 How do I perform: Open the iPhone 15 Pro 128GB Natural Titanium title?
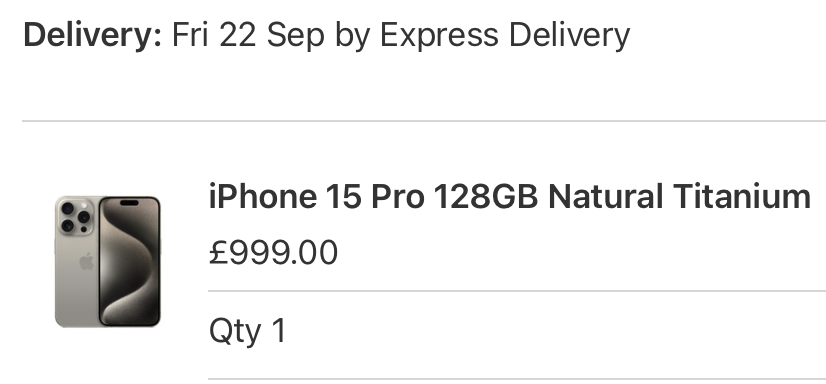pyautogui.click(x=509, y=196)
